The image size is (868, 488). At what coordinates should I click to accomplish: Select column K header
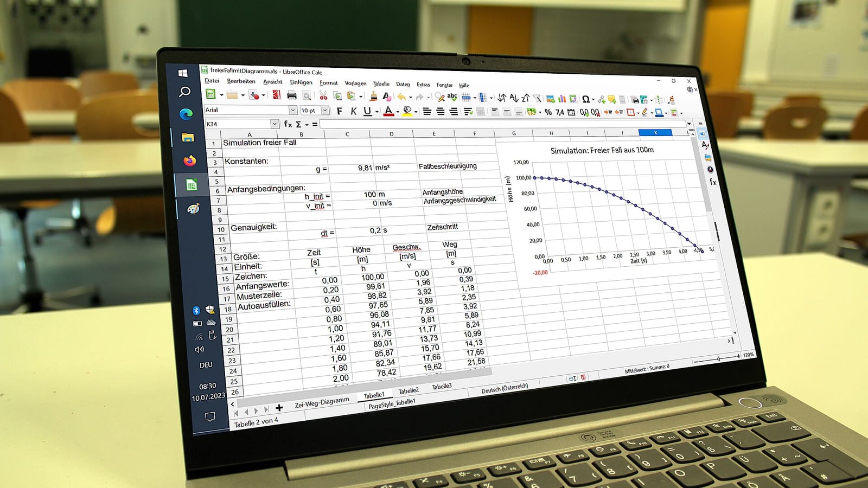pyautogui.click(x=655, y=133)
